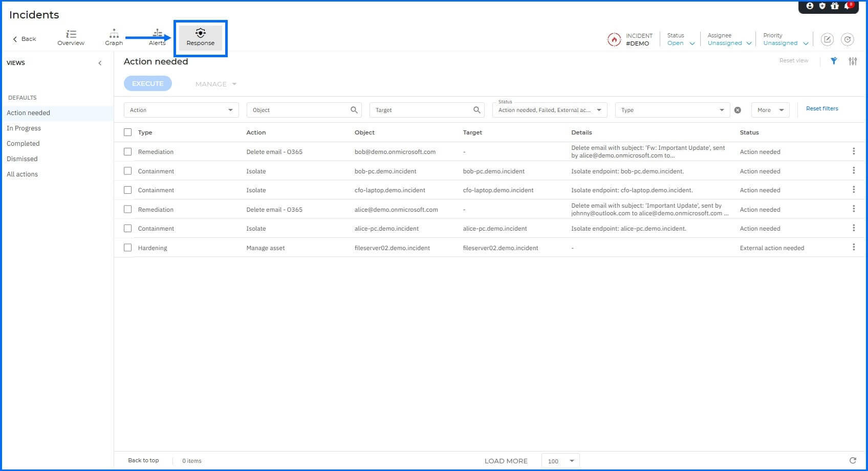Open the Type filter dropdown

[x=672, y=110]
